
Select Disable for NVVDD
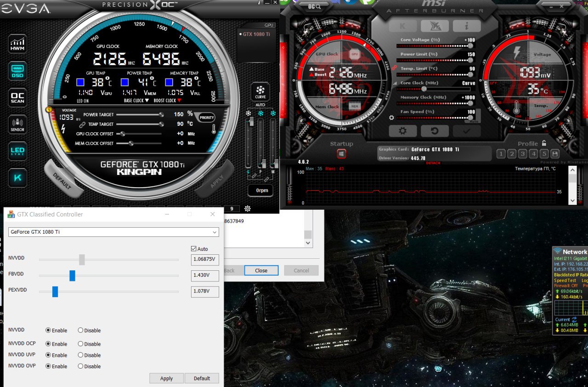[89, 331]
